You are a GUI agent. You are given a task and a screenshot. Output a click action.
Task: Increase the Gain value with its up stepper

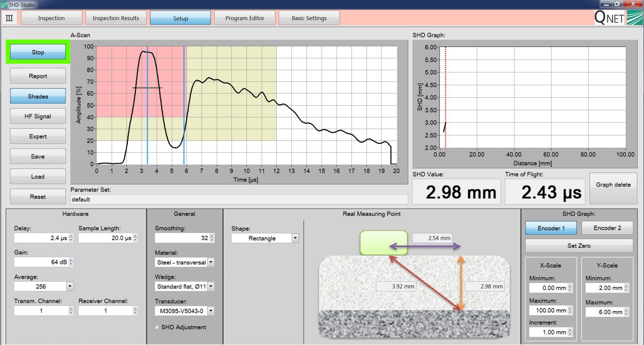71,260
